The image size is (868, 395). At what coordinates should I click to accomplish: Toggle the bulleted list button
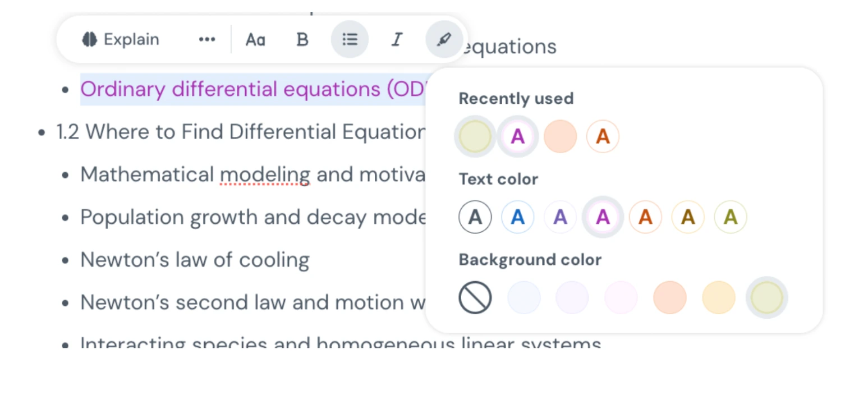point(350,39)
